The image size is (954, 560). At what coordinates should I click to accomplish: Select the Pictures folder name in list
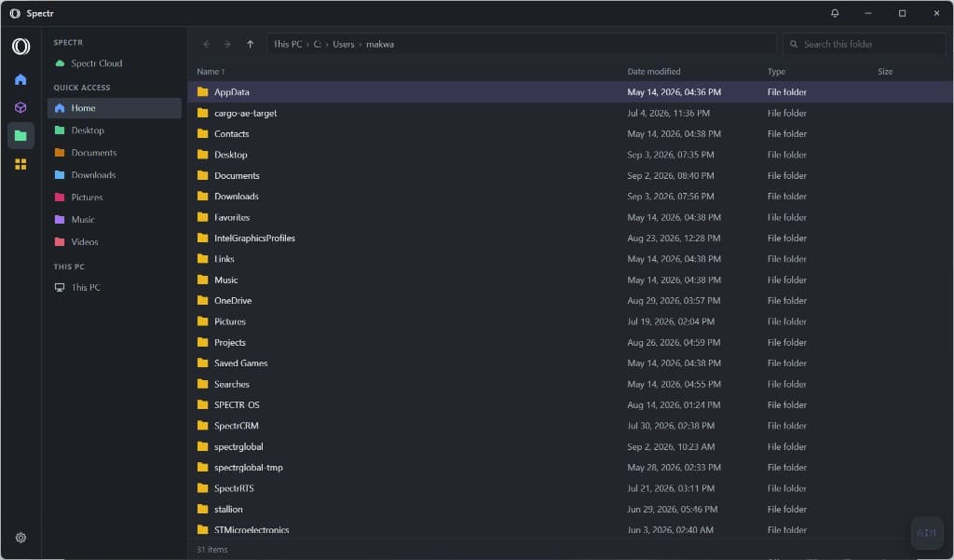(x=230, y=321)
